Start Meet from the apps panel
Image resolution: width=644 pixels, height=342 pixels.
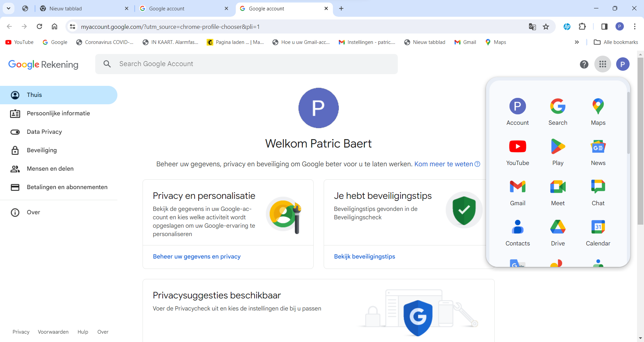(558, 192)
